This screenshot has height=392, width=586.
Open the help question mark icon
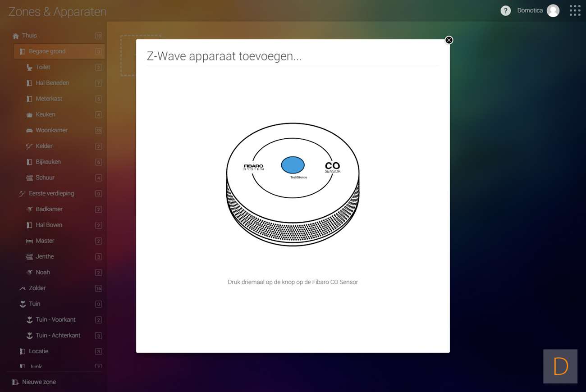506,11
